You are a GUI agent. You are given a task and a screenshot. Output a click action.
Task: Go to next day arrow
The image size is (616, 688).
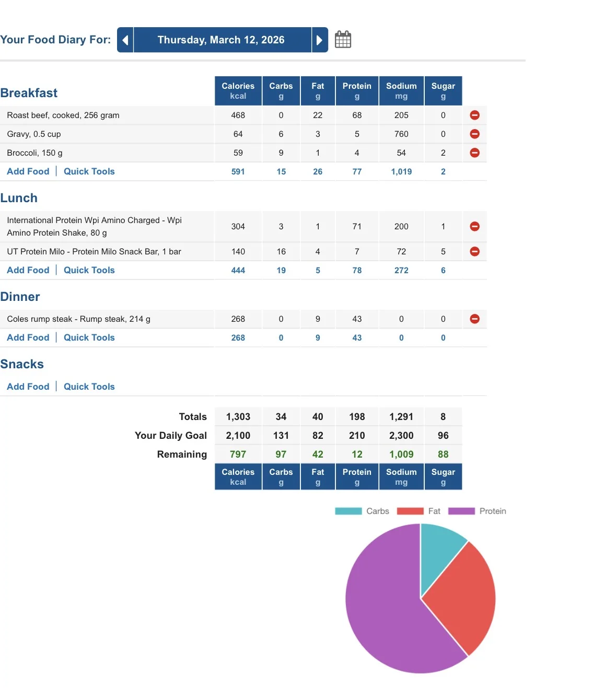320,40
